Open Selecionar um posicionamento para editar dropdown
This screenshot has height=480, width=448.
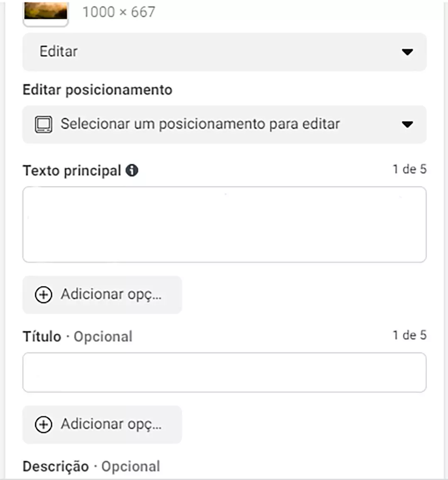tap(224, 124)
